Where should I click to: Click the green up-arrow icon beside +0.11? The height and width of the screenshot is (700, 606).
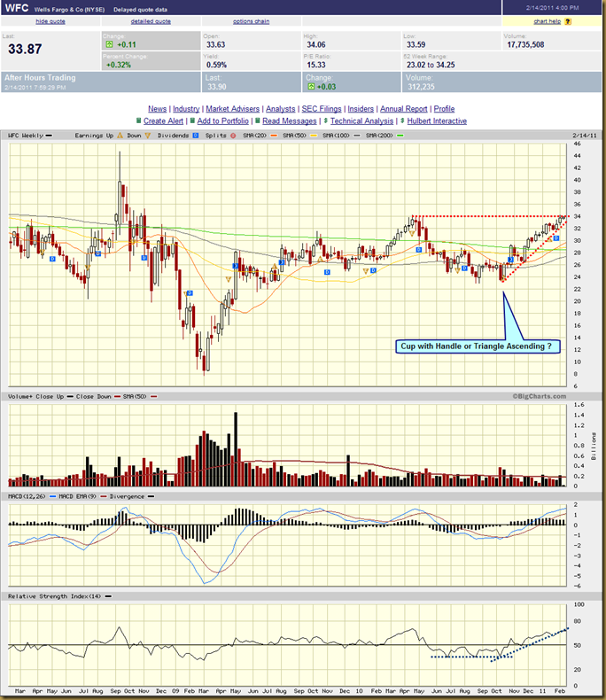[x=109, y=44]
